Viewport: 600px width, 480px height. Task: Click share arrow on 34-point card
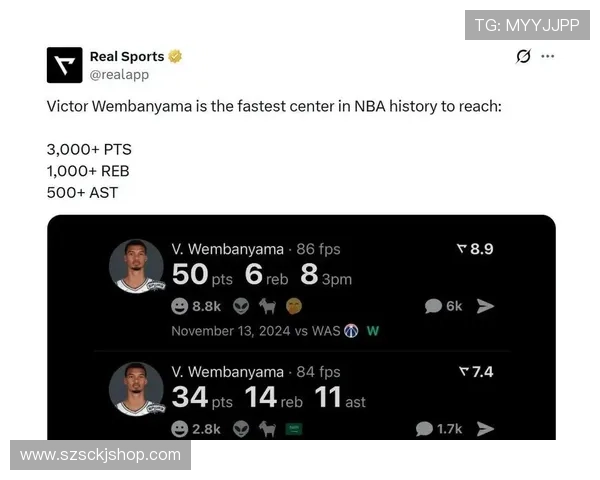[x=485, y=429]
